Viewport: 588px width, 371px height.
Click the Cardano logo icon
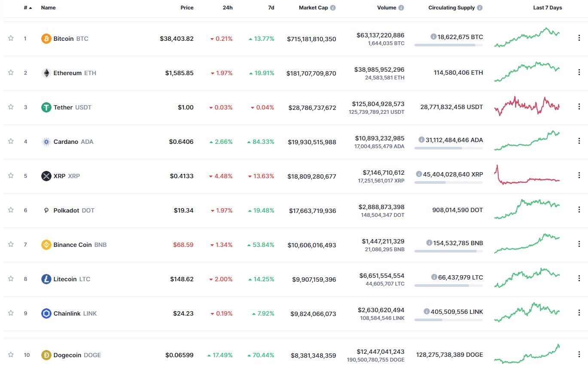click(46, 142)
